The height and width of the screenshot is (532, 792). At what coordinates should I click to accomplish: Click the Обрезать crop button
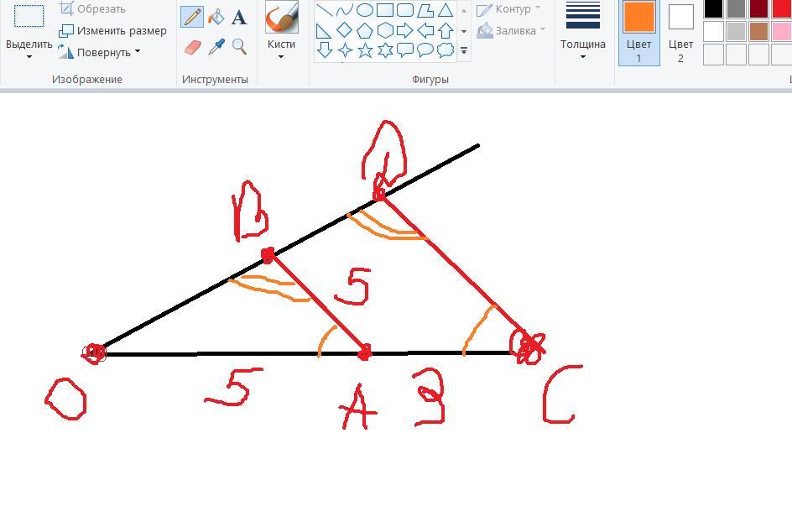(x=93, y=8)
